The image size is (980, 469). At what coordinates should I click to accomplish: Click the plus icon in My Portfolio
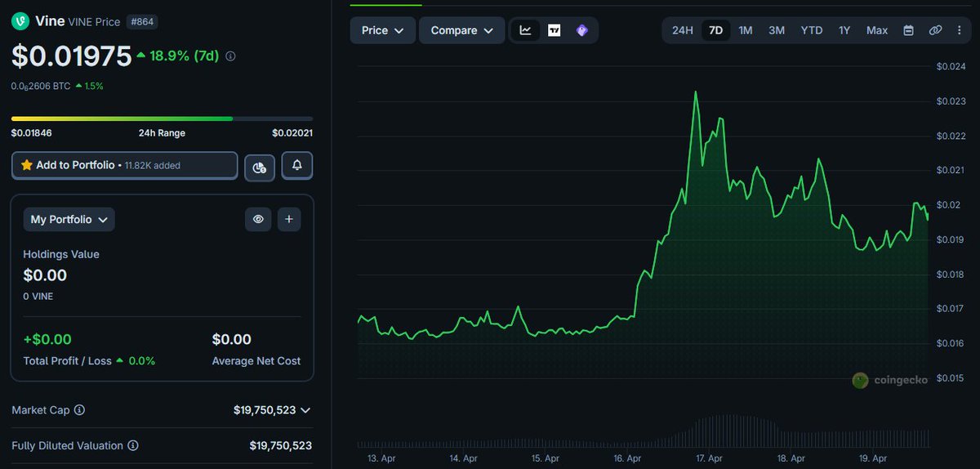[289, 219]
